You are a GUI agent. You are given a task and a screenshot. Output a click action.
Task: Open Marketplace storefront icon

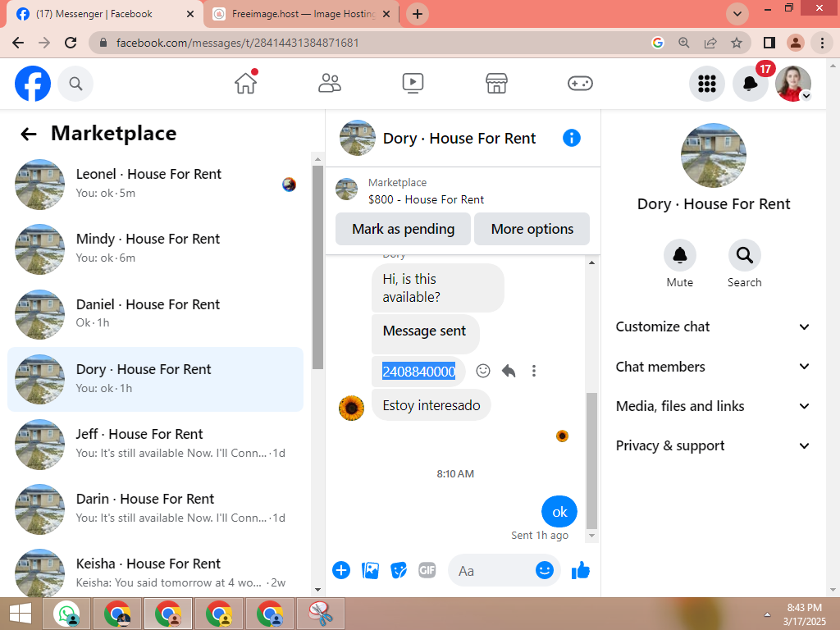(x=496, y=83)
